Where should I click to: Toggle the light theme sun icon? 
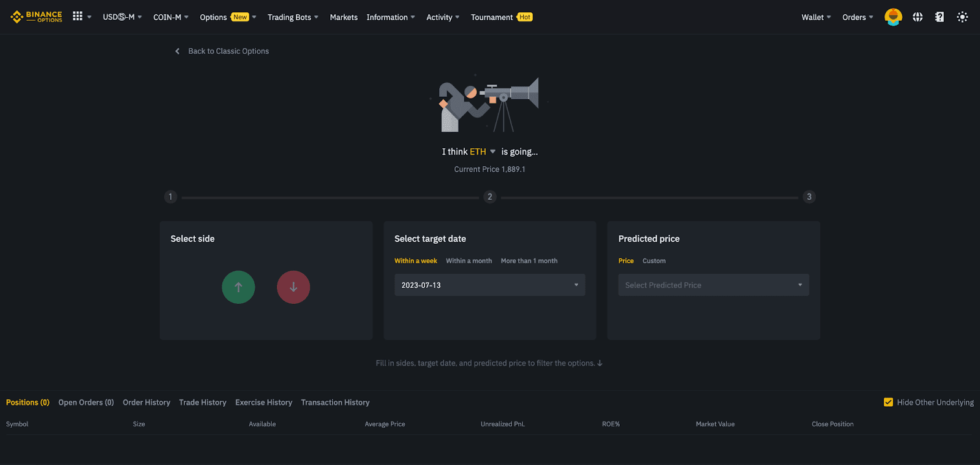(x=962, y=17)
